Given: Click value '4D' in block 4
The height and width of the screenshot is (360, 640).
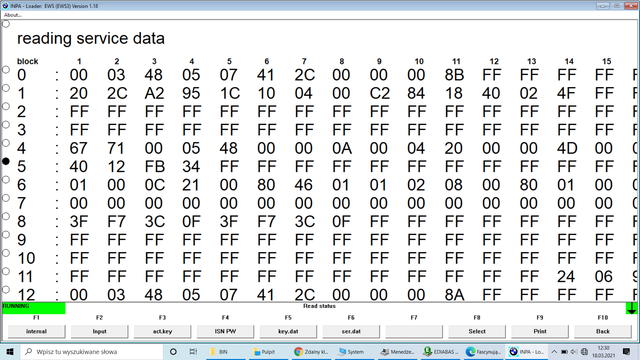Looking at the screenshot, I should click(x=567, y=149).
